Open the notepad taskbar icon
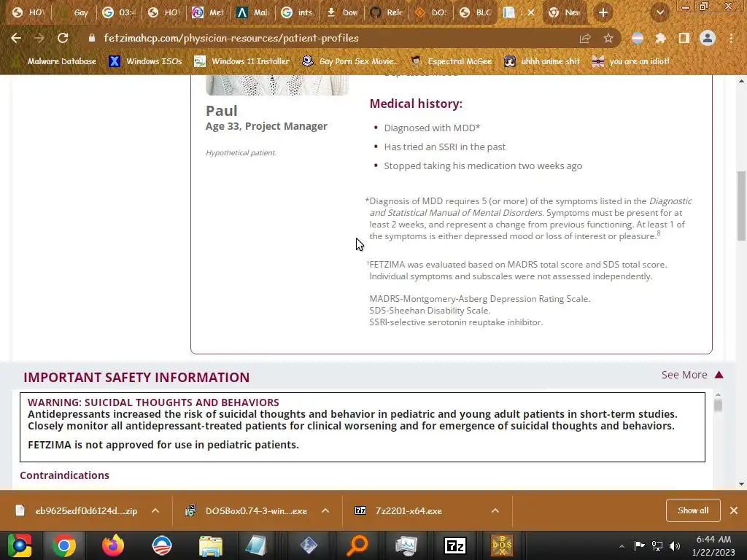This screenshot has height=560, width=747. [256, 545]
